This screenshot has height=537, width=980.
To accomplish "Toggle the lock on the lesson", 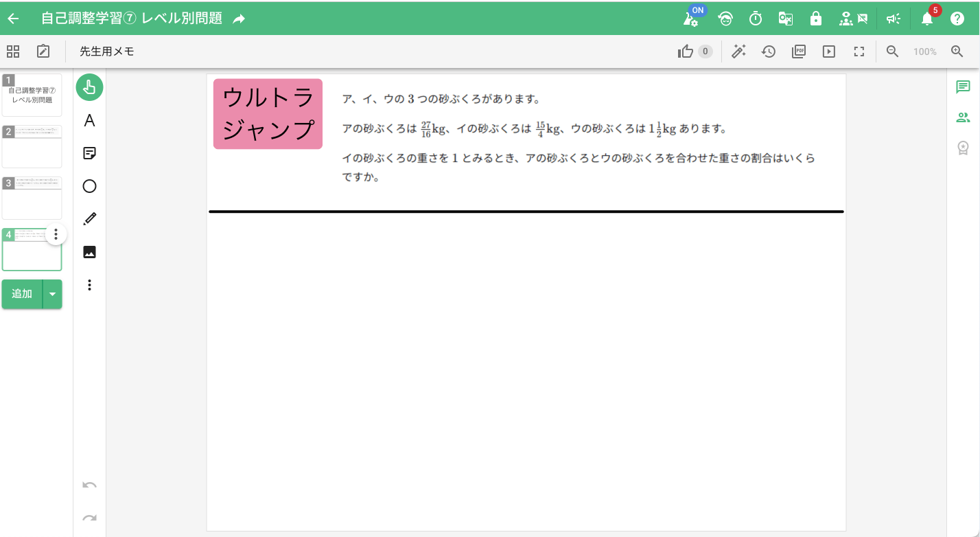I will point(816,19).
